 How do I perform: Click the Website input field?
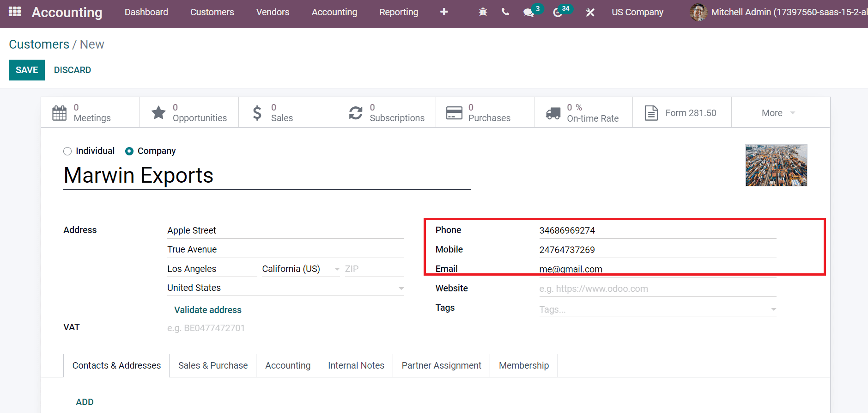(658, 289)
